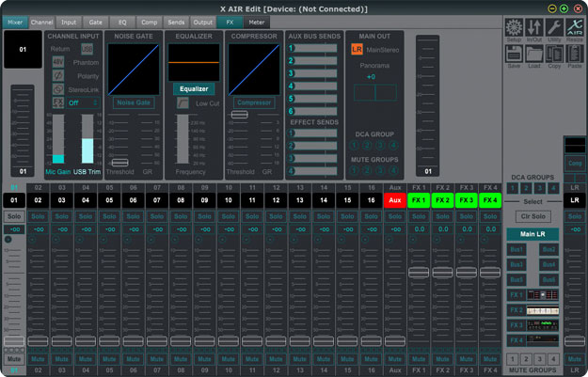Activate mute group 2 at bottom right

click(526, 359)
